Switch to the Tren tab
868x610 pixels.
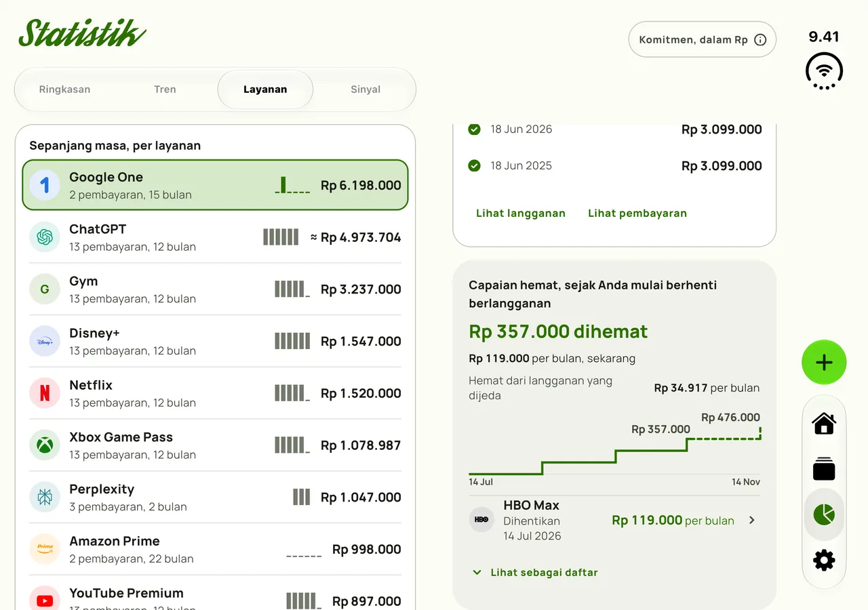click(165, 89)
